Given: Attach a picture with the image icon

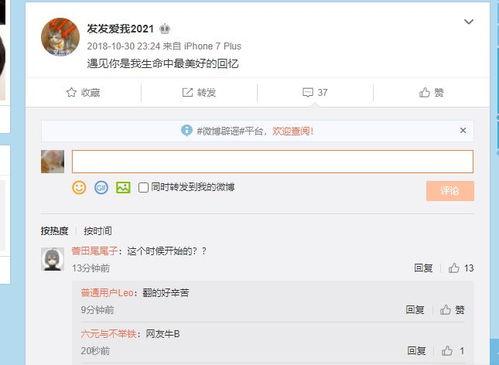Looking at the screenshot, I should point(123,188).
